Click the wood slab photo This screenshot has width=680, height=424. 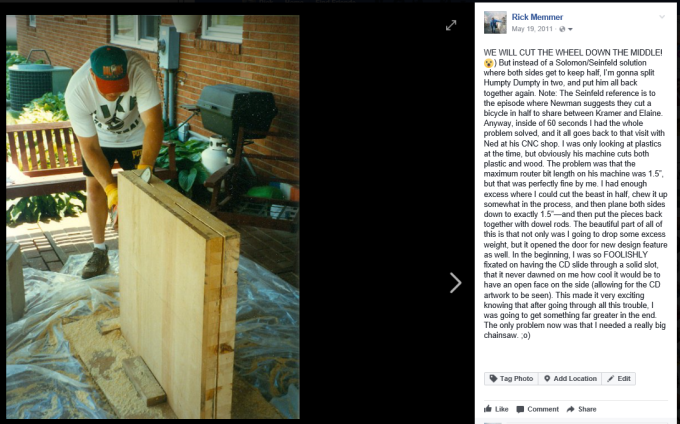[x=153, y=217]
